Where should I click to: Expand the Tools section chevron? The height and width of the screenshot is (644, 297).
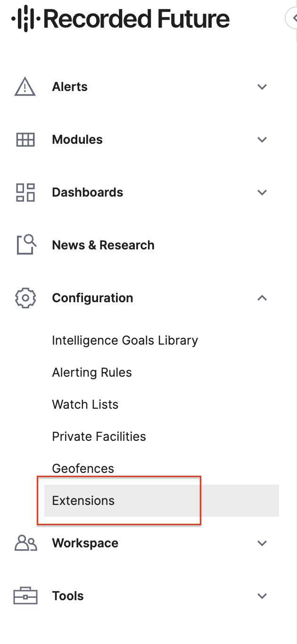coord(262,596)
